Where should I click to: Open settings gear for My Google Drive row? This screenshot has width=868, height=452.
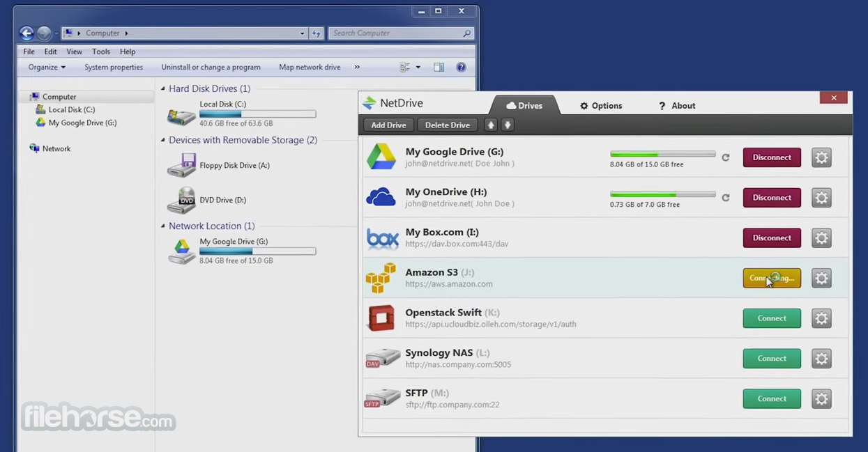(x=822, y=157)
